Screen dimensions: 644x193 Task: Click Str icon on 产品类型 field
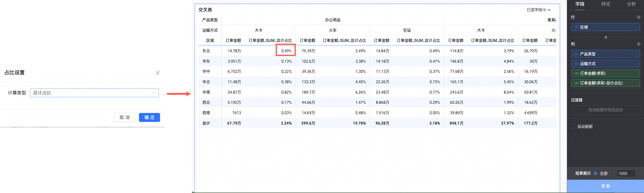point(576,54)
